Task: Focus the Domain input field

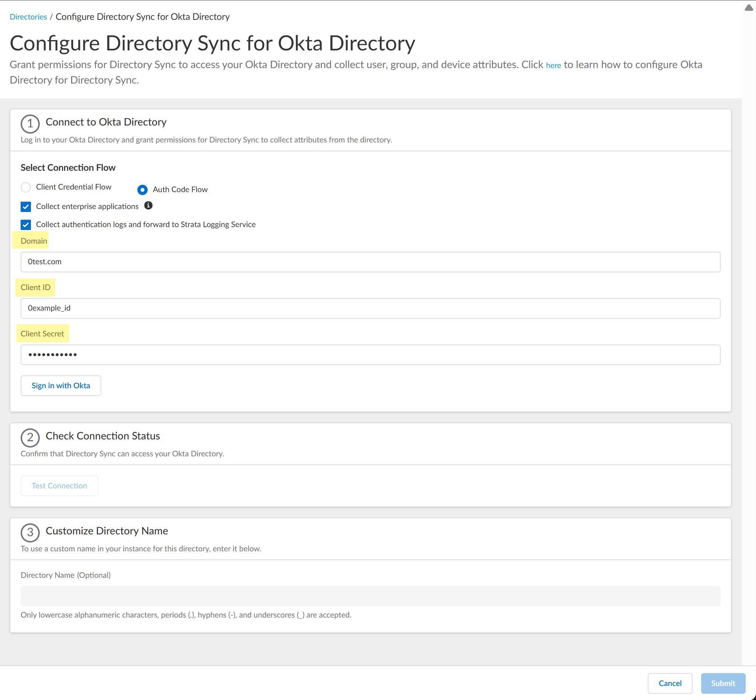Action: point(370,262)
